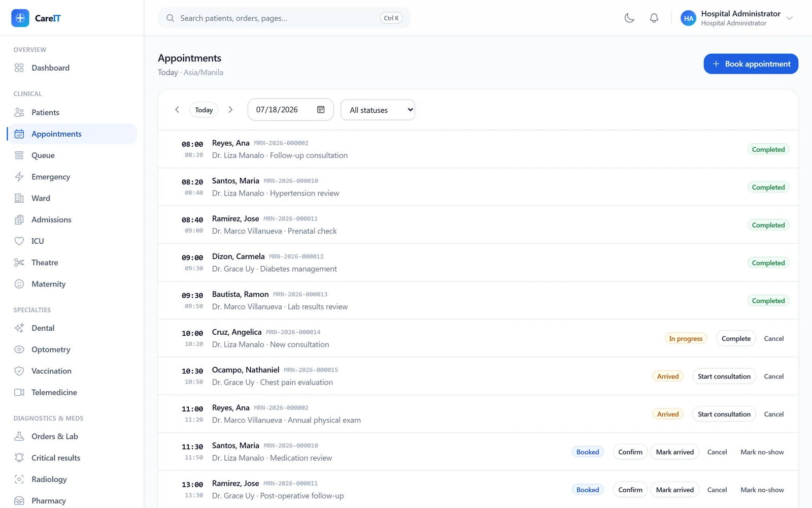
Task: Mark Santos, Maria as arrived at 11:30
Action: 674,452
